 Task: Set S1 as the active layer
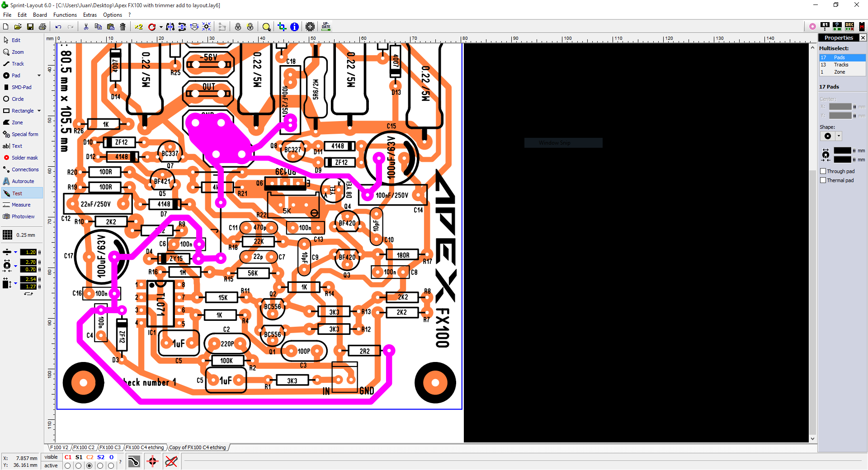(79, 465)
